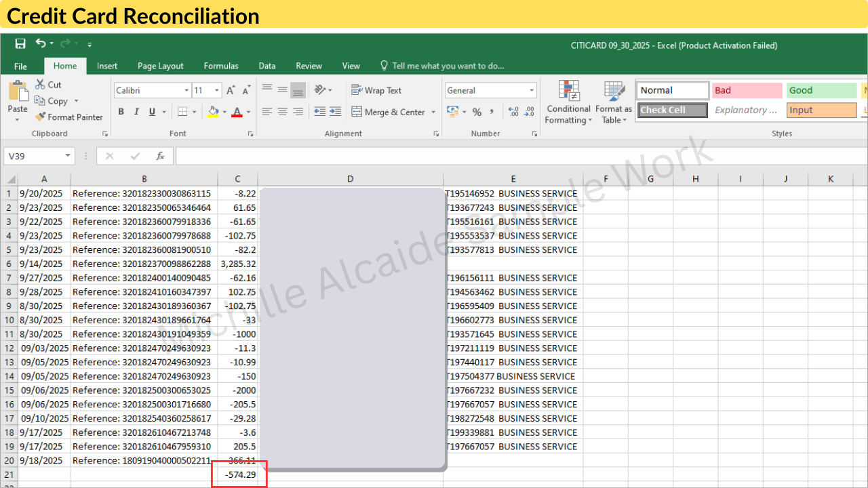The width and height of the screenshot is (868, 488).
Task: Toggle Merge & Center
Action: 389,112
